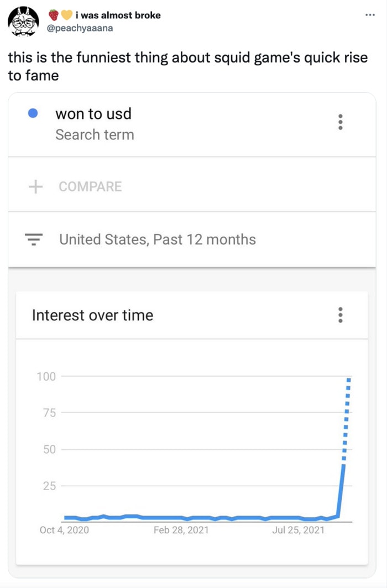The image size is (387, 588).
Task: Click the COMPARE button
Action: click(90, 186)
